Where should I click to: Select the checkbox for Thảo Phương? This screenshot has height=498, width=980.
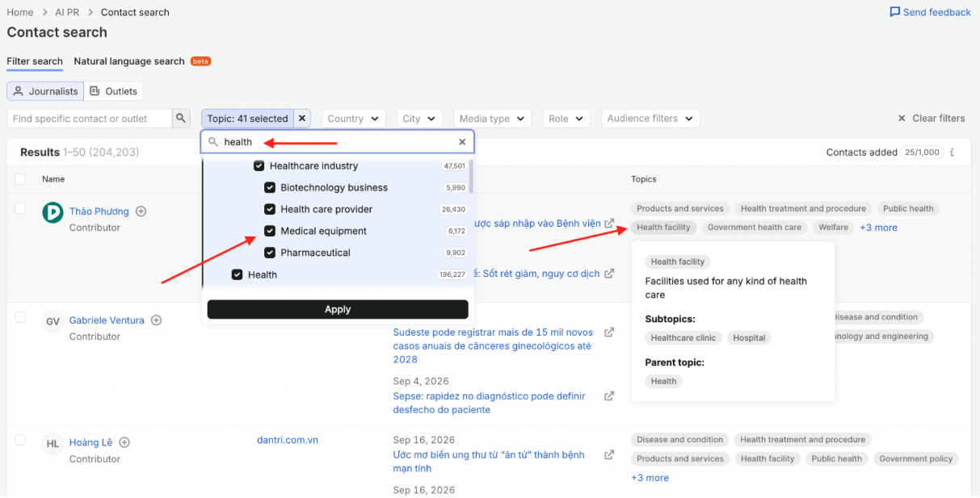pyautogui.click(x=20, y=208)
